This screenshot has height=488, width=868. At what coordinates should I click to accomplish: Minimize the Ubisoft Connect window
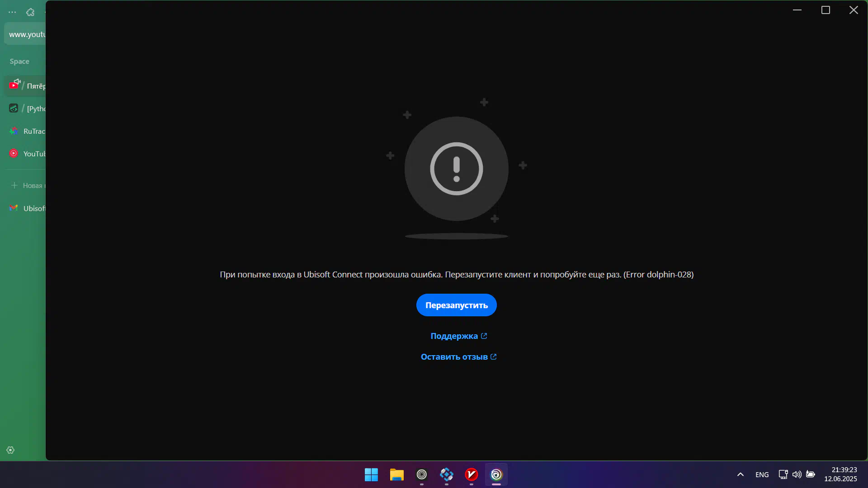(797, 10)
